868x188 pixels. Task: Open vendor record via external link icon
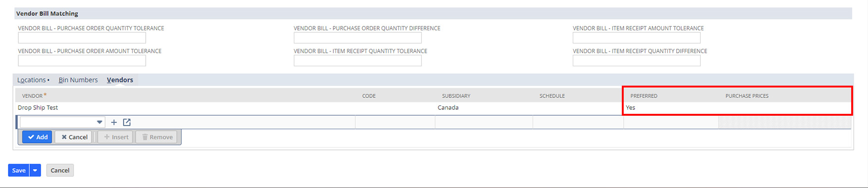pyautogui.click(x=127, y=122)
